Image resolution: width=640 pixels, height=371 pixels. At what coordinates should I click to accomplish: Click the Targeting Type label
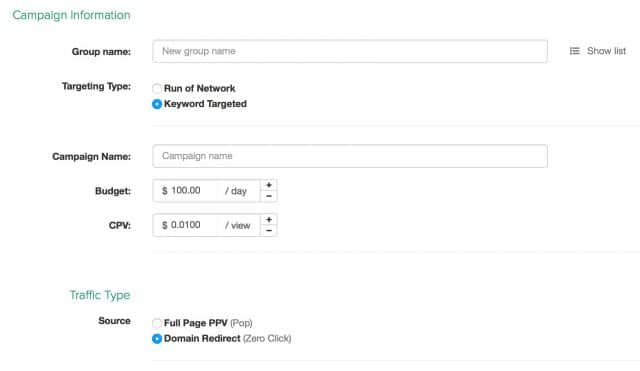point(96,87)
